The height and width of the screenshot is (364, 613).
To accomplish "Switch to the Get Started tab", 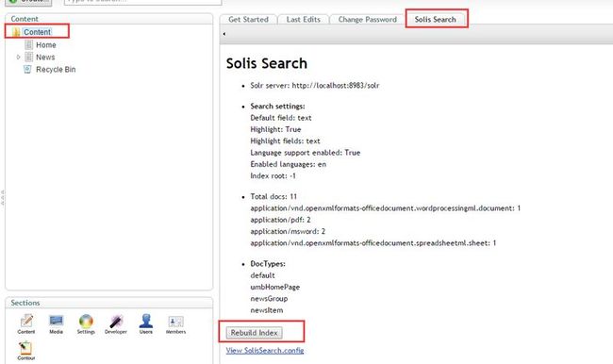I will [248, 19].
